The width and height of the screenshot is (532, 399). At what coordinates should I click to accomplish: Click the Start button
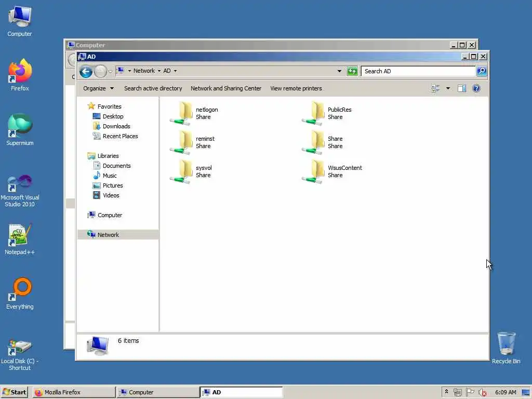(14, 392)
